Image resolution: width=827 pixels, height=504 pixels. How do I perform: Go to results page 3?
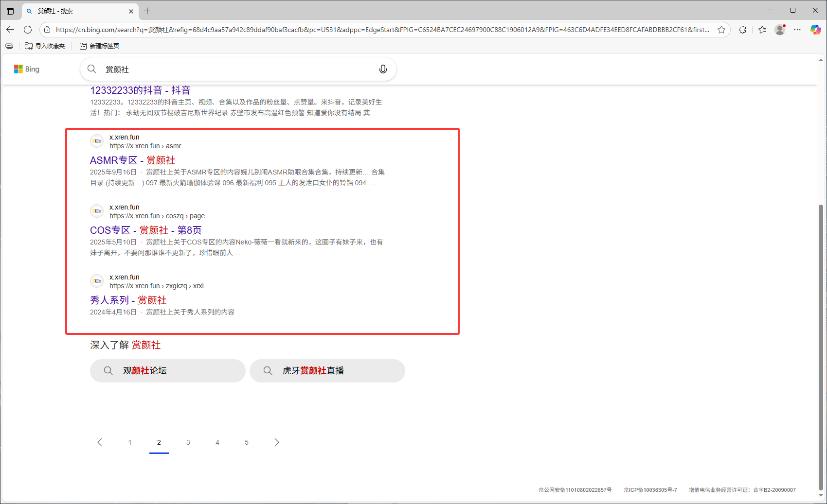click(x=188, y=442)
